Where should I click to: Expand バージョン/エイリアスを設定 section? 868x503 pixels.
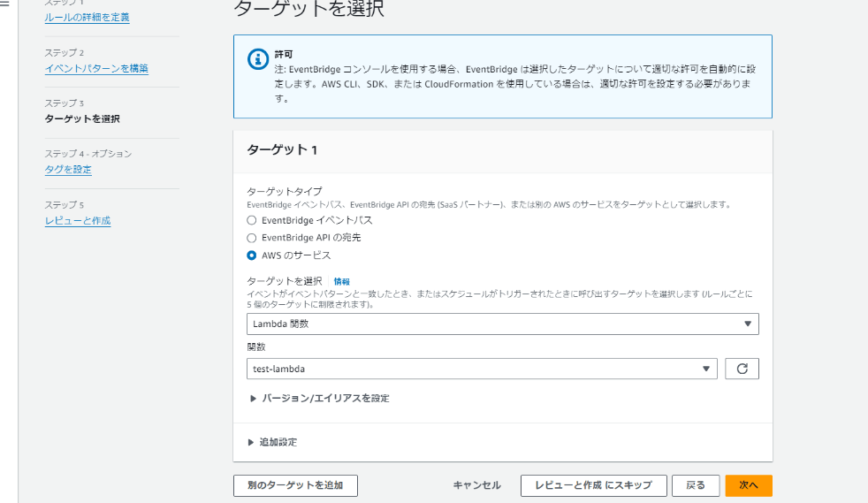319,399
